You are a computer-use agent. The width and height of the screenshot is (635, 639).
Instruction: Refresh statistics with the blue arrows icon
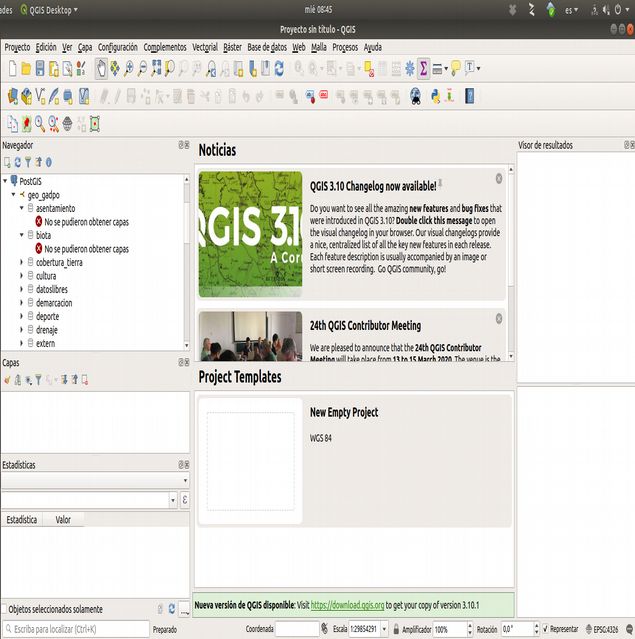(x=172, y=609)
